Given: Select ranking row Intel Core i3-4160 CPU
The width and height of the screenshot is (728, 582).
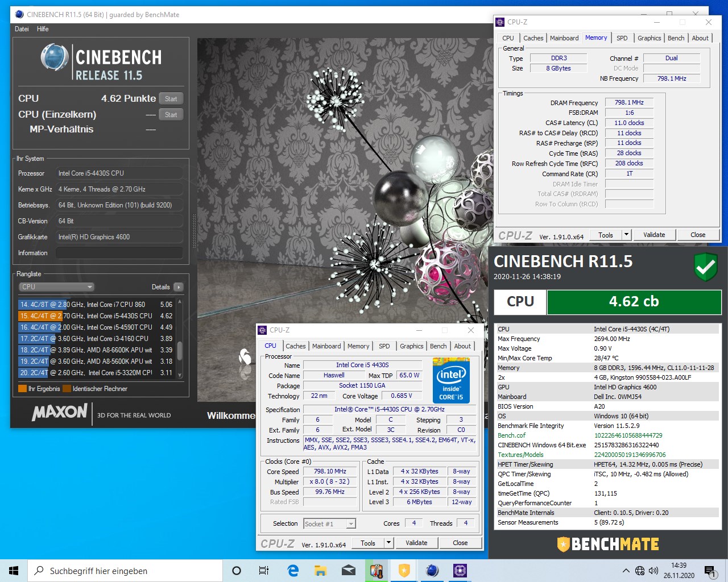Looking at the screenshot, I should coord(96,339).
